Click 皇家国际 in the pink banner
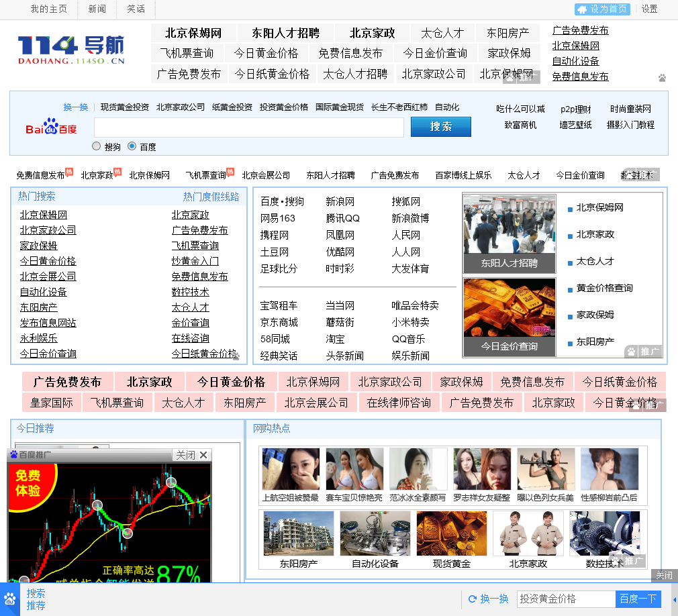 coord(52,403)
